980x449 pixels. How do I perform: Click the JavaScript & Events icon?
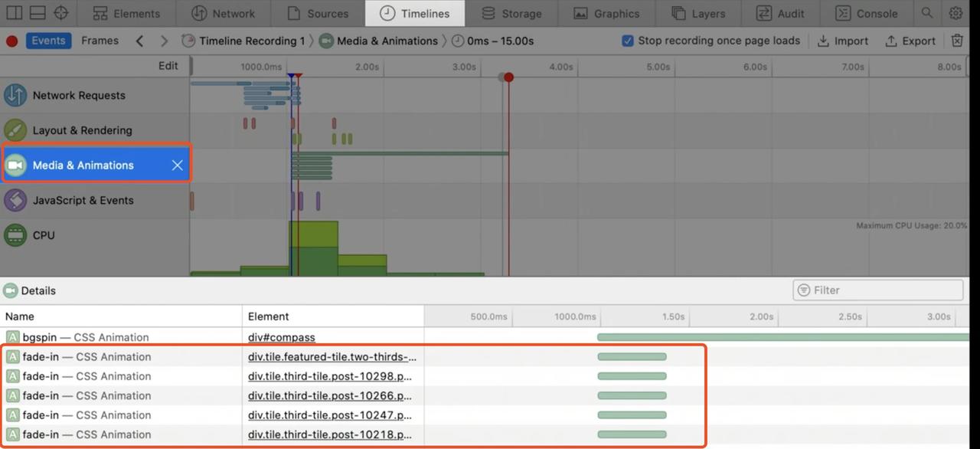[15, 201]
